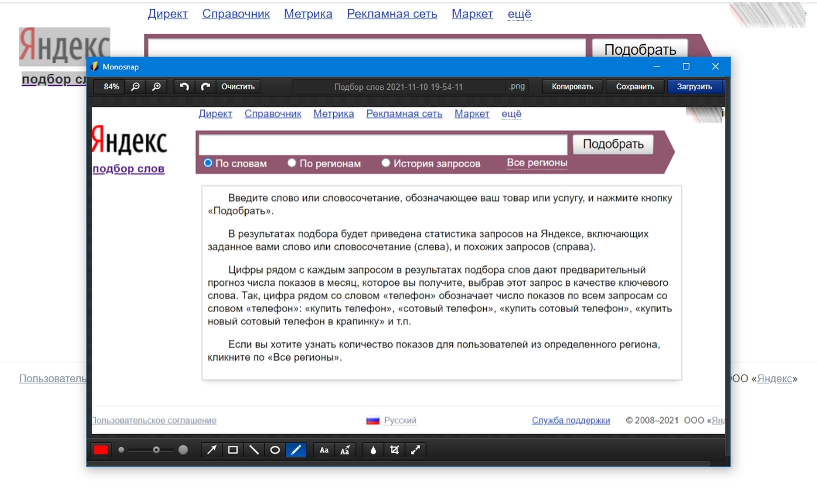
Task: Open Рекламная сеть link in browser page
Action: pos(392,14)
